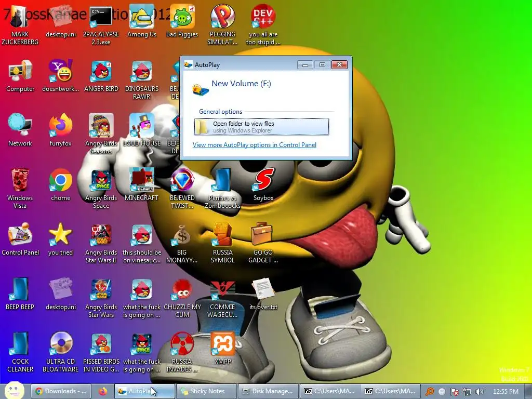Click the magnifier tray icon
The image size is (532, 399).
[x=429, y=392]
